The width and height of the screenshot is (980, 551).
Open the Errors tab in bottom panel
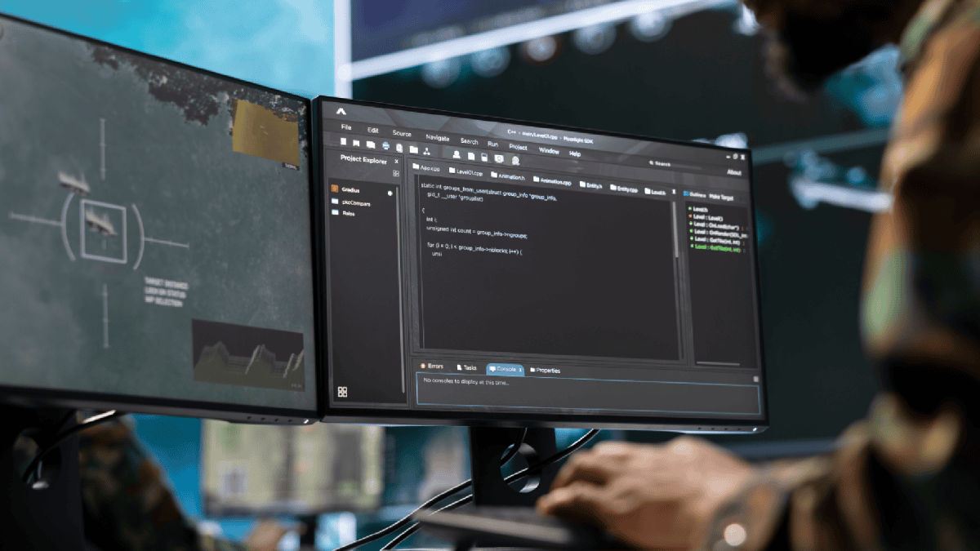431,367
